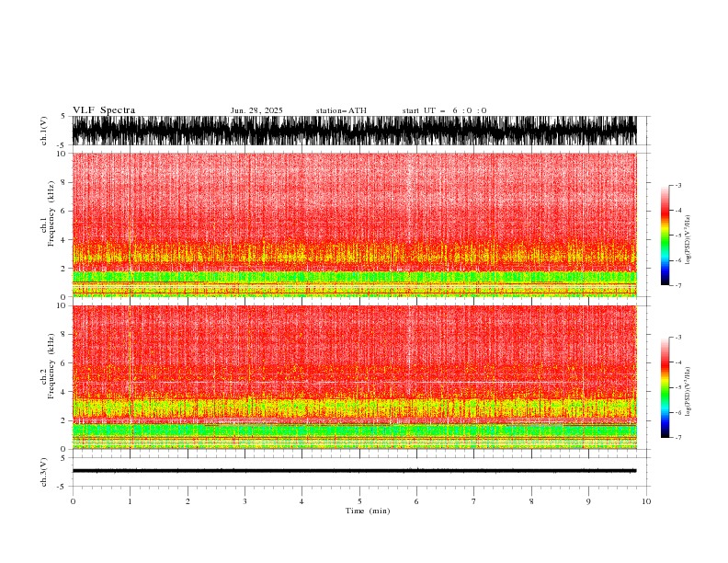
Task: Click the ch.1 frequency tick label "2"
Action: (63, 269)
